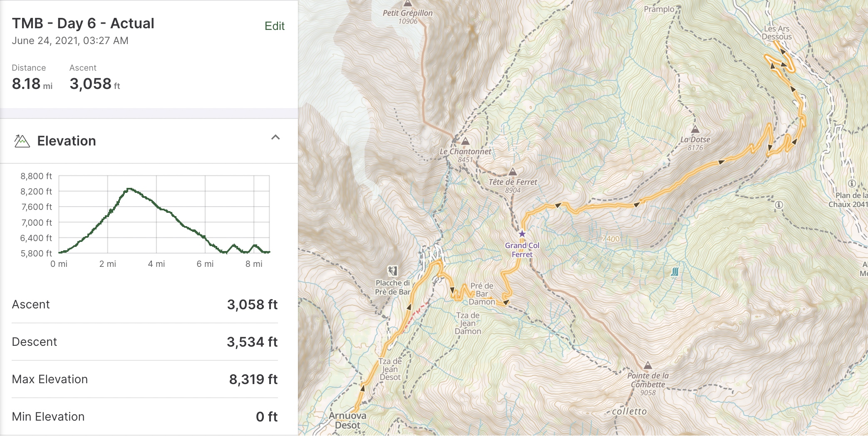Open the climbing icon above Placche di Prè de Bar
868x436 pixels.
pyautogui.click(x=392, y=271)
